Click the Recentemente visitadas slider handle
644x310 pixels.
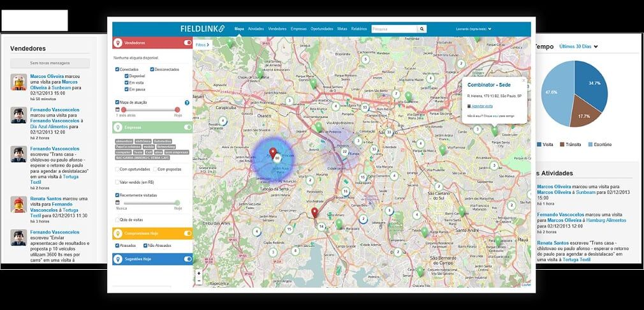pyautogui.click(x=177, y=203)
